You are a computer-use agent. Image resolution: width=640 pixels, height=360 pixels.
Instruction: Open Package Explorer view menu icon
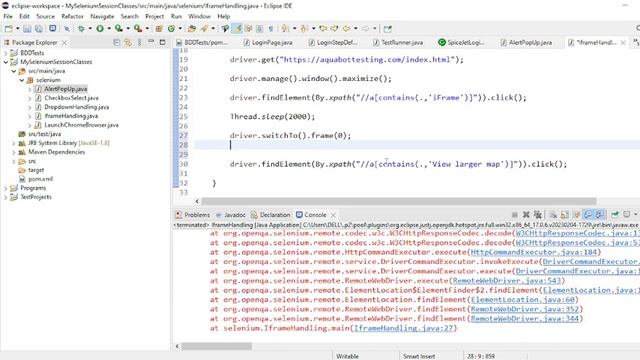(x=140, y=42)
